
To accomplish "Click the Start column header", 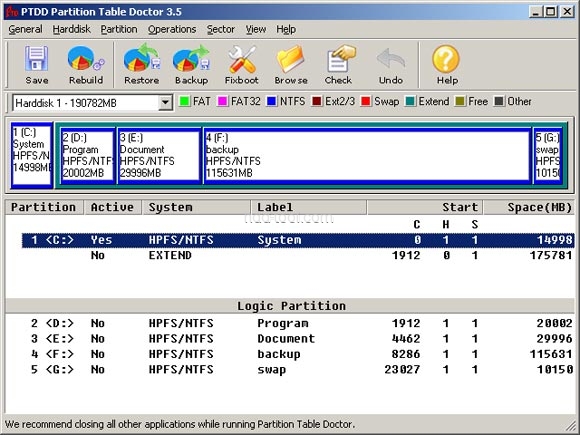I will 425,207.
